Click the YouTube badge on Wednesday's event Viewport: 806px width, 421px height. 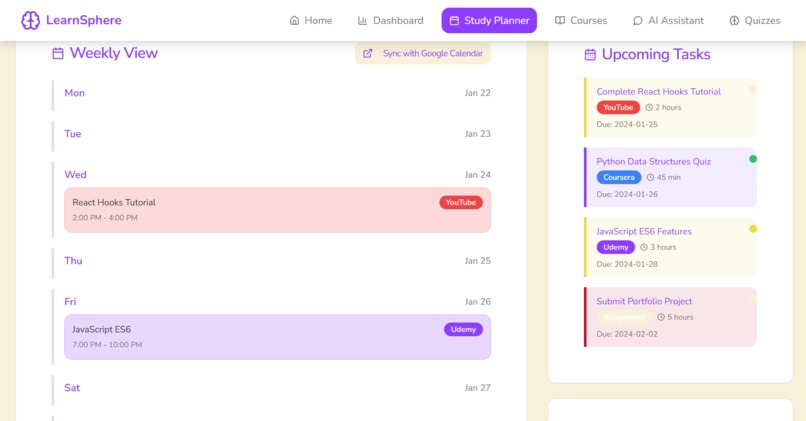coord(461,203)
